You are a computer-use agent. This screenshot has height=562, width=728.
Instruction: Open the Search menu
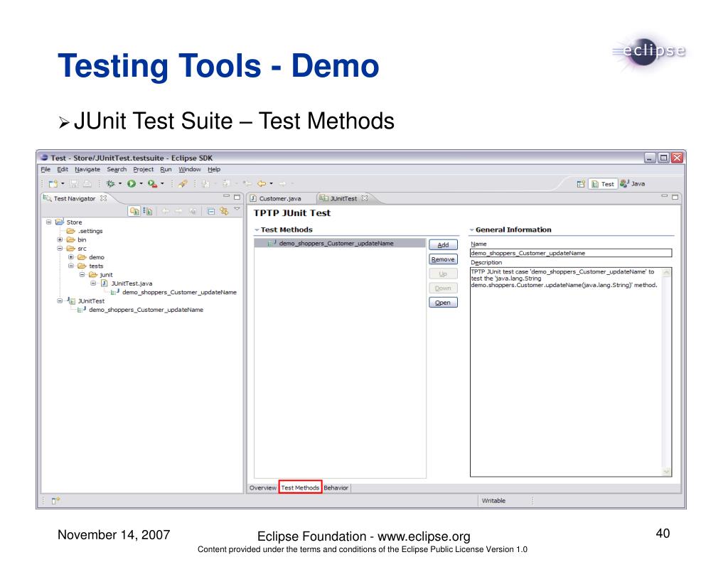tap(117, 169)
